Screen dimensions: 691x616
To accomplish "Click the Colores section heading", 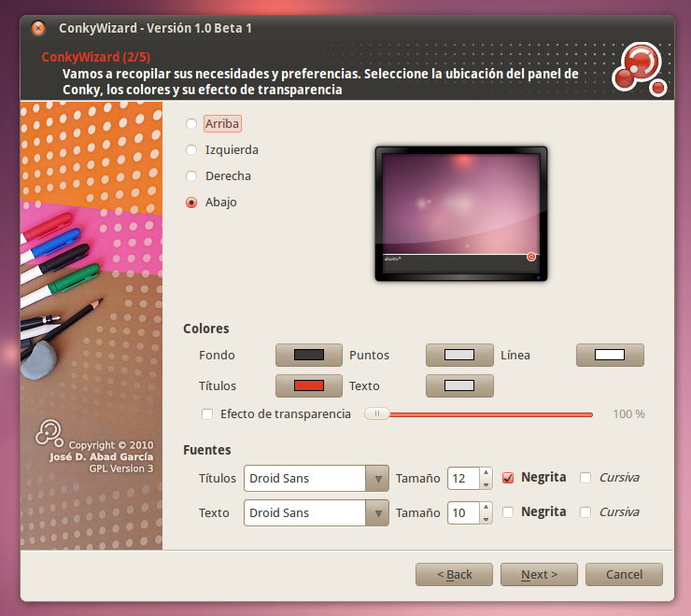I will (x=205, y=329).
